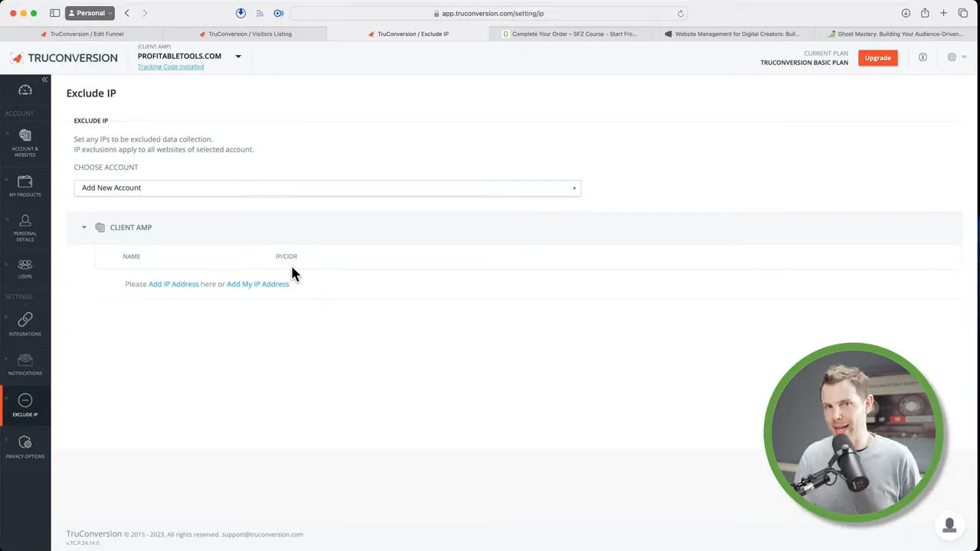Click the Exclude IP page heading
980x551 pixels.
click(91, 93)
